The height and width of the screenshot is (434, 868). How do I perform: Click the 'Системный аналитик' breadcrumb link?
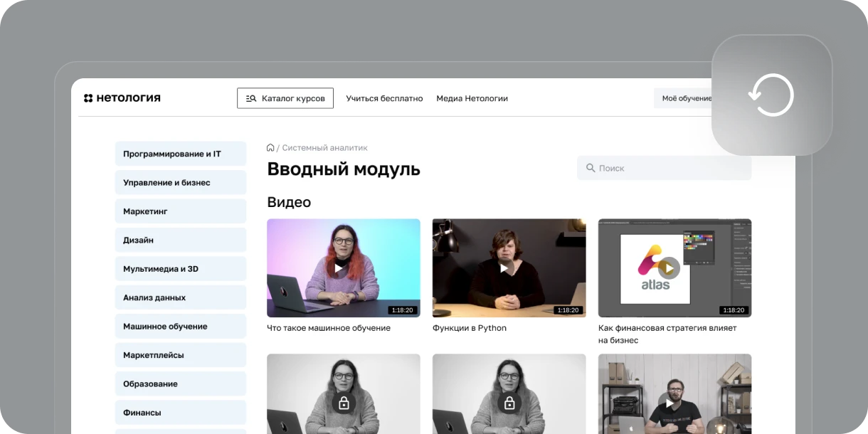pos(324,148)
